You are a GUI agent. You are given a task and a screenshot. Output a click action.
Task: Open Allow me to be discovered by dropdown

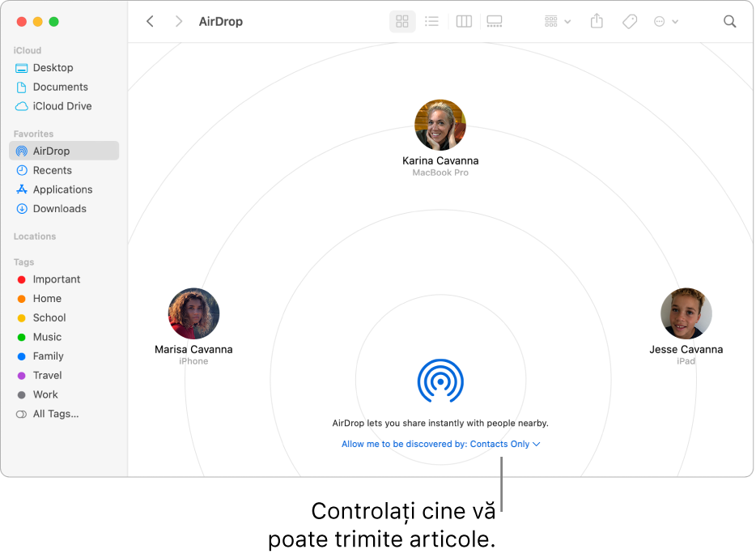pyautogui.click(x=440, y=444)
